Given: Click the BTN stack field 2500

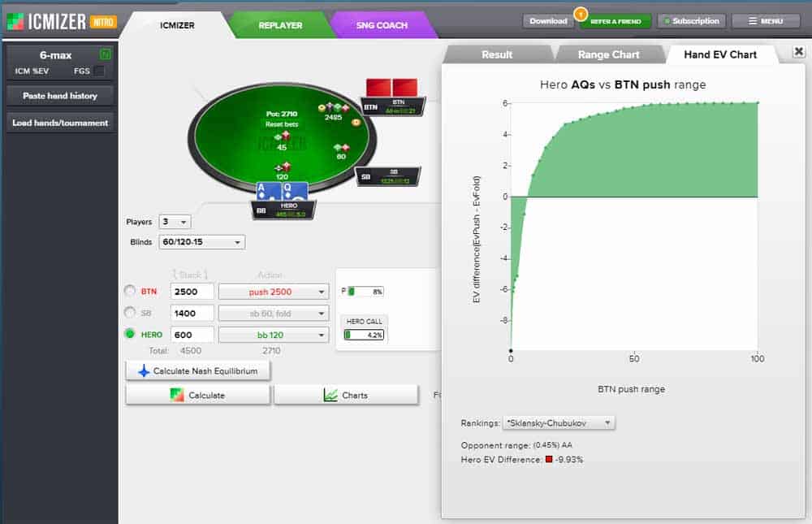Looking at the screenshot, I should 192,292.
